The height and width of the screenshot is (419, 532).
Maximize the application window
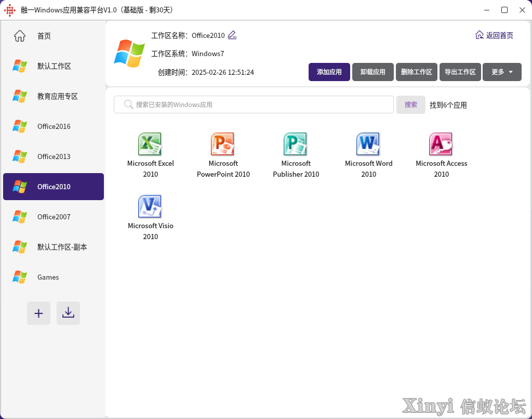[504, 10]
